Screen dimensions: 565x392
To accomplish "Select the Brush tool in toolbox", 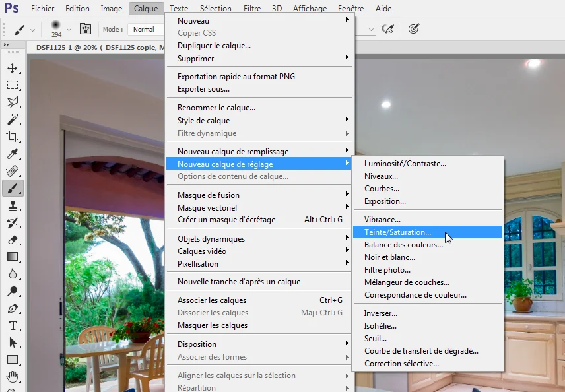I will coord(13,188).
